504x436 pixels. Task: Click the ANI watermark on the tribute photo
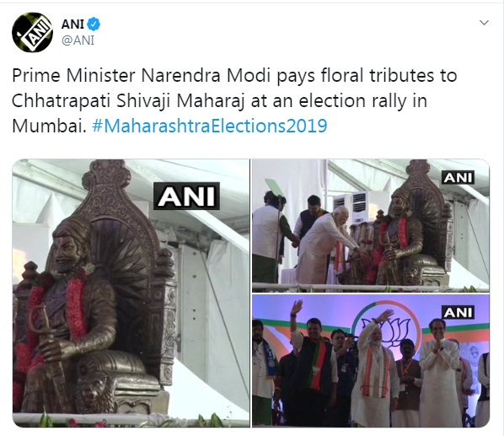[x=458, y=178]
